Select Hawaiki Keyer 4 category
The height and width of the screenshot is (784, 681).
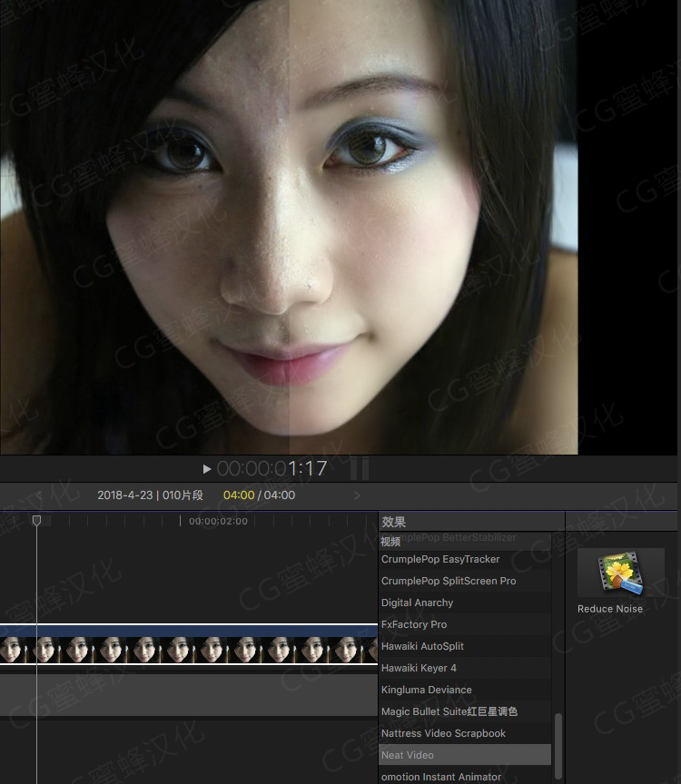click(x=465, y=668)
